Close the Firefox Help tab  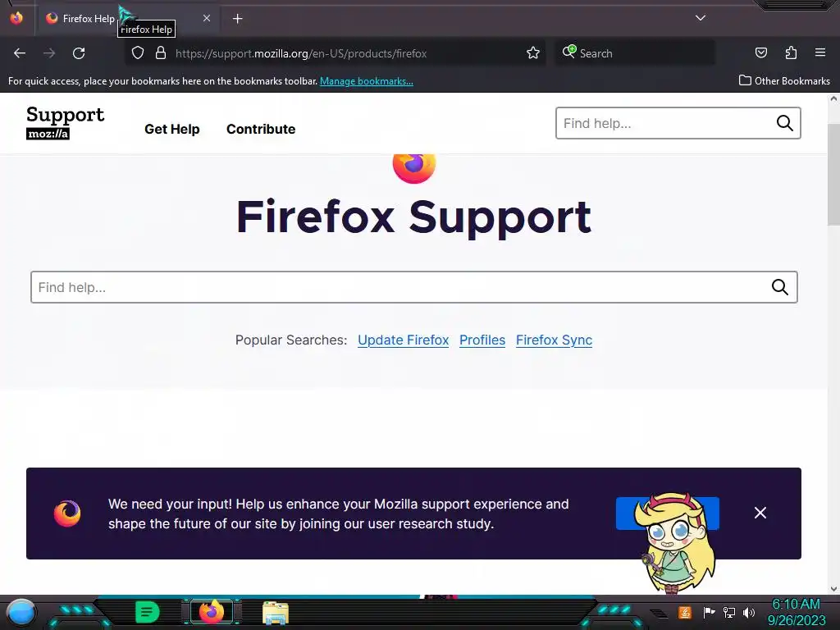206,18
